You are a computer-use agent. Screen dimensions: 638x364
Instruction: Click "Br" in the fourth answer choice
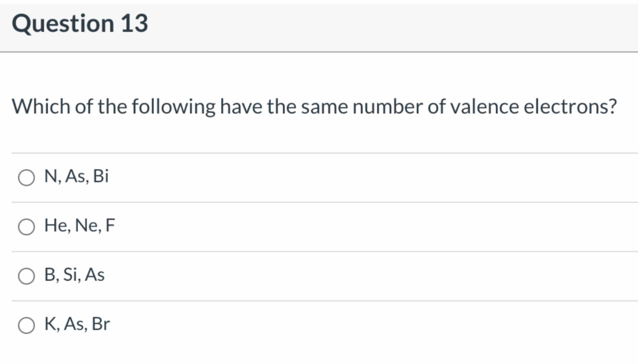tap(101, 324)
